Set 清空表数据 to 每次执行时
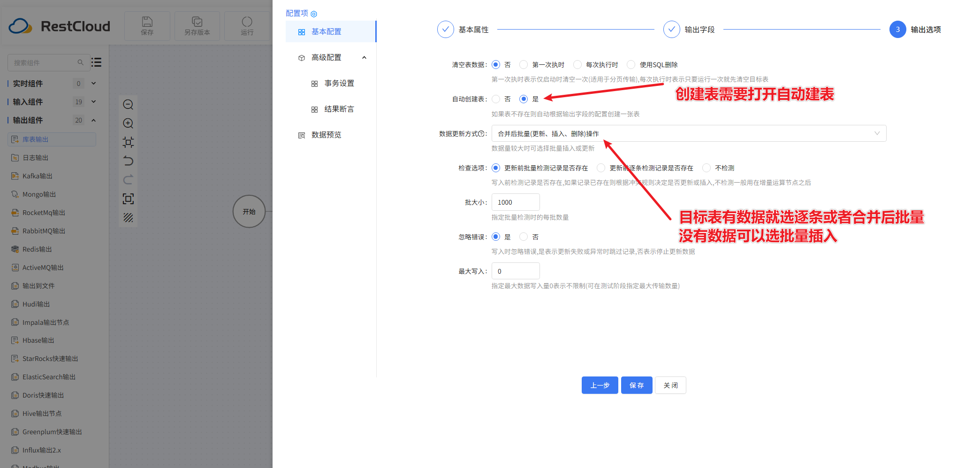The width and height of the screenshot is (980, 468). point(577,64)
